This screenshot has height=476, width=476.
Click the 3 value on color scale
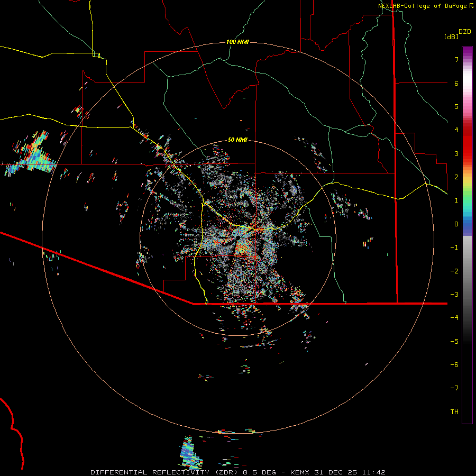[x=456, y=153]
